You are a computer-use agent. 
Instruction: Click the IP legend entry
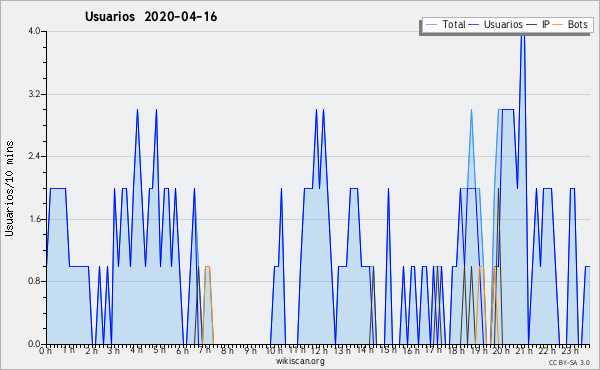538,24
